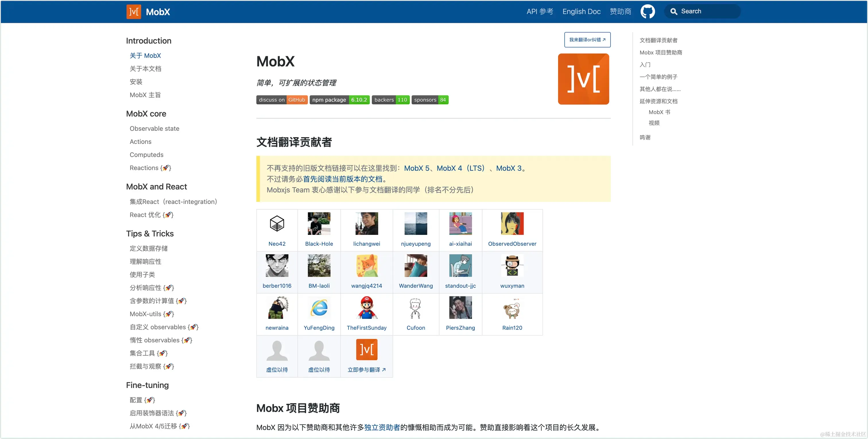
Task: Click the 我来翻译or纠错 button
Action: pyautogui.click(x=587, y=40)
